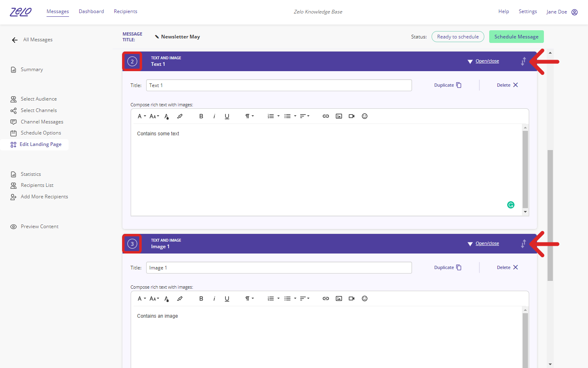Insert link in Image 1 editor

[326, 298]
